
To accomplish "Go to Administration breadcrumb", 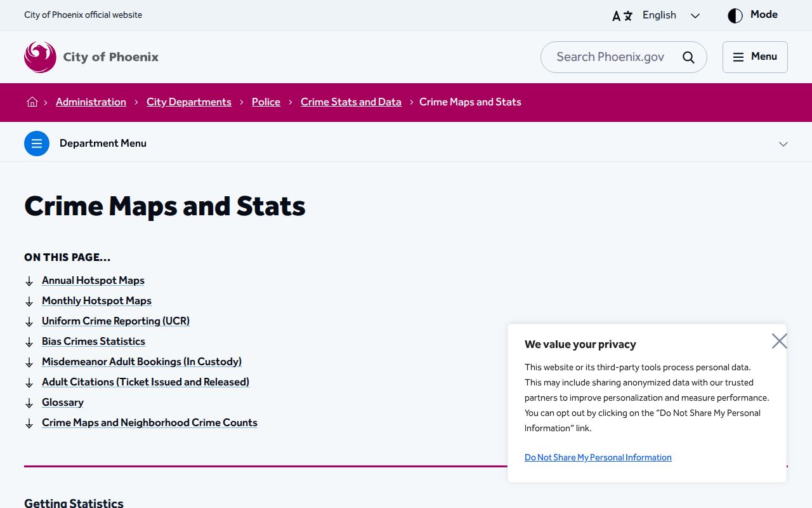I will click(x=91, y=102).
